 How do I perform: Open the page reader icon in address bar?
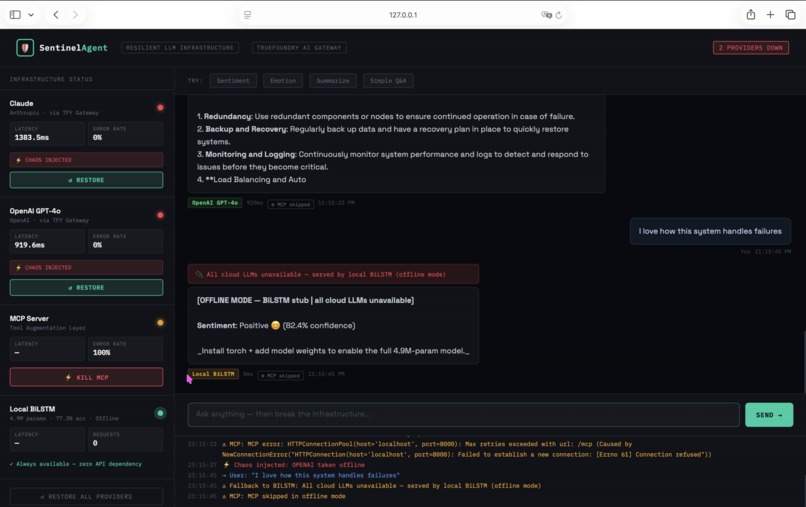click(x=247, y=15)
